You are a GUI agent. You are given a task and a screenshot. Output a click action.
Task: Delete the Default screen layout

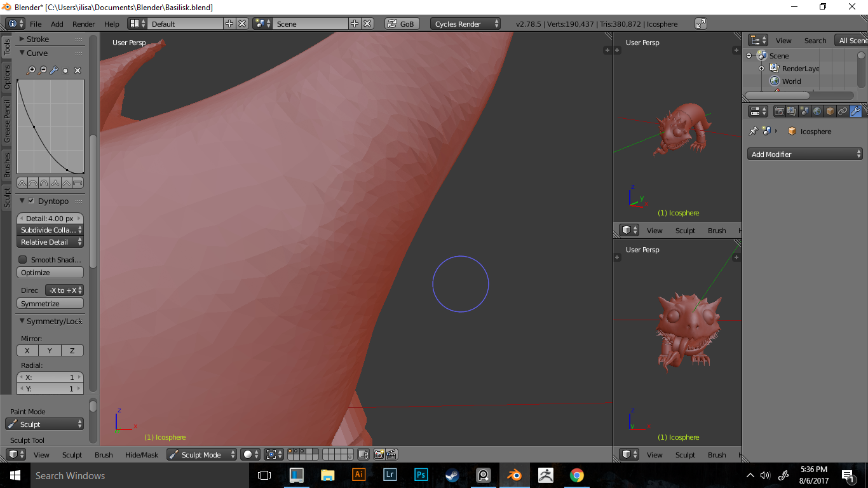242,24
